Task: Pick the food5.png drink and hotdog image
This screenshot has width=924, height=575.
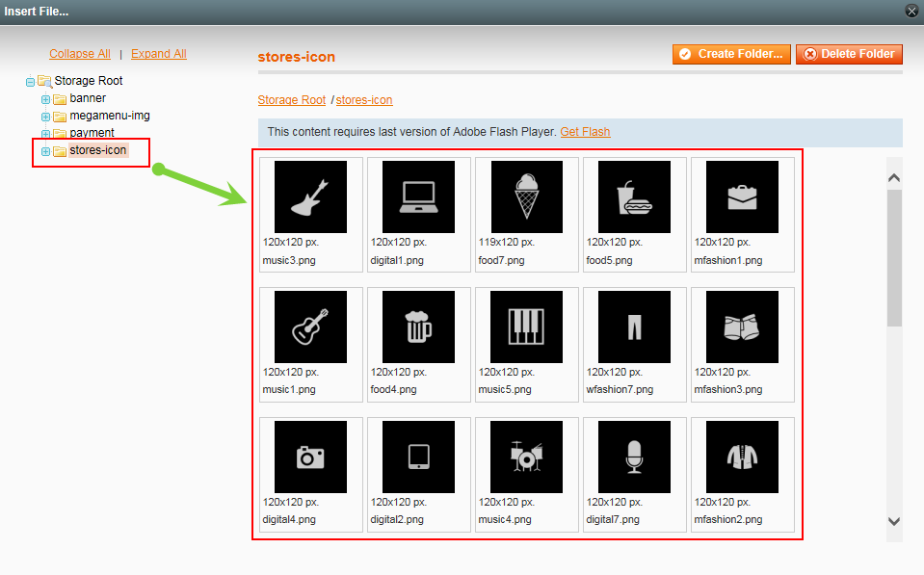Action: click(634, 196)
